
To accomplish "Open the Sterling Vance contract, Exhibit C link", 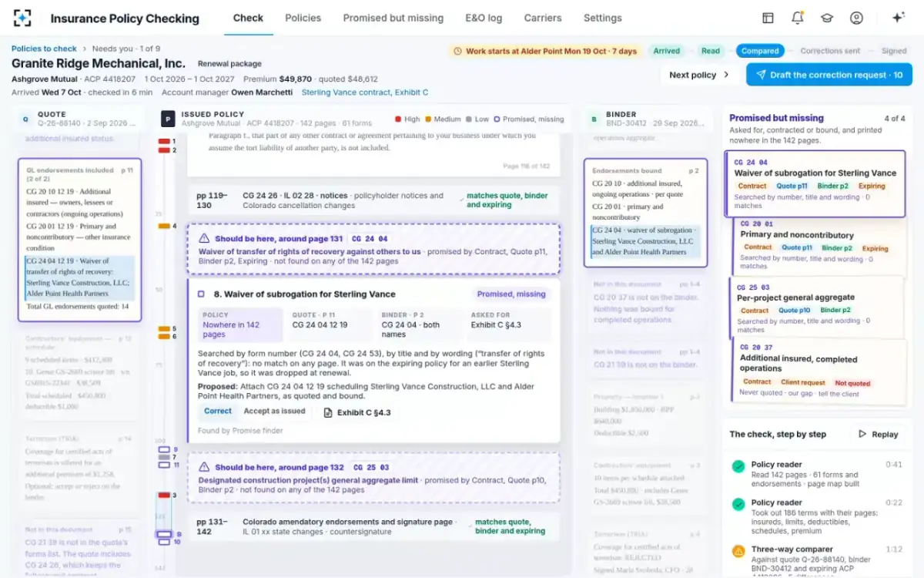I will click(x=365, y=92).
